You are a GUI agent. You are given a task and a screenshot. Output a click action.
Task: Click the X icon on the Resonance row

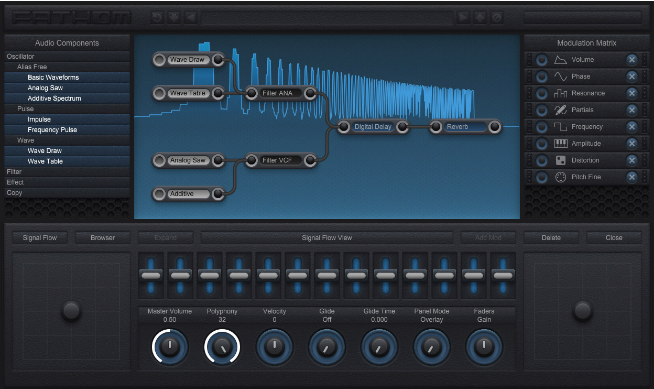pyautogui.click(x=632, y=93)
